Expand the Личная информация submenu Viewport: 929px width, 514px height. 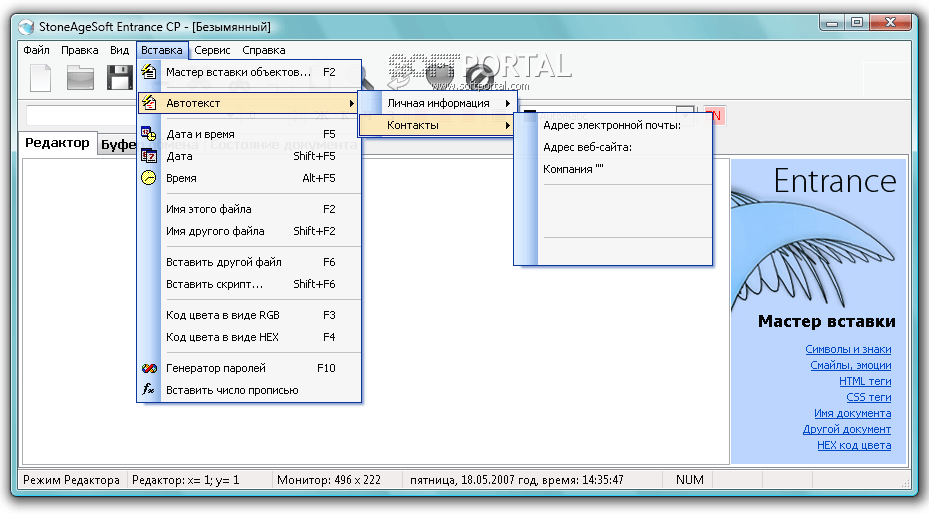point(438,103)
